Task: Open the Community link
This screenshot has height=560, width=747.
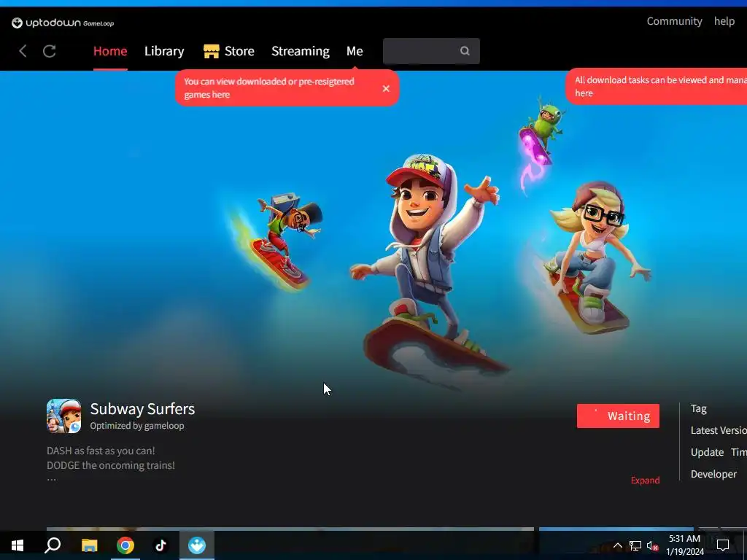Action: click(674, 21)
